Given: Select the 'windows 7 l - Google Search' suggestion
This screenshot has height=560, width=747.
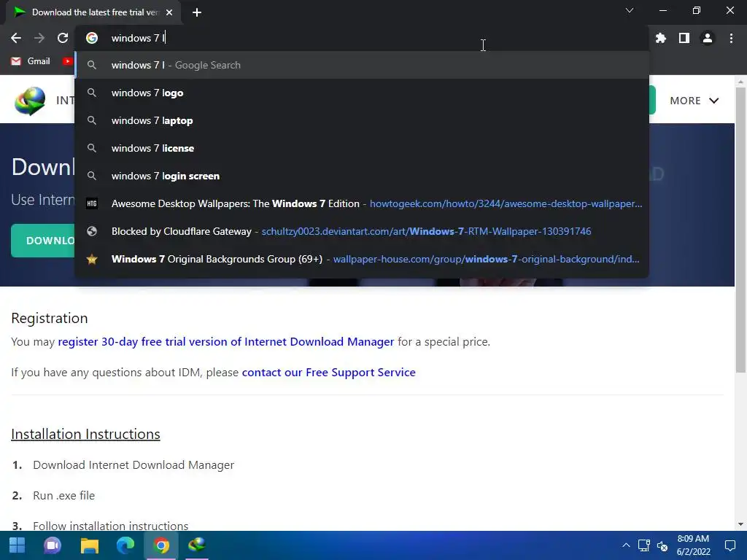Looking at the screenshot, I should 362,65.
